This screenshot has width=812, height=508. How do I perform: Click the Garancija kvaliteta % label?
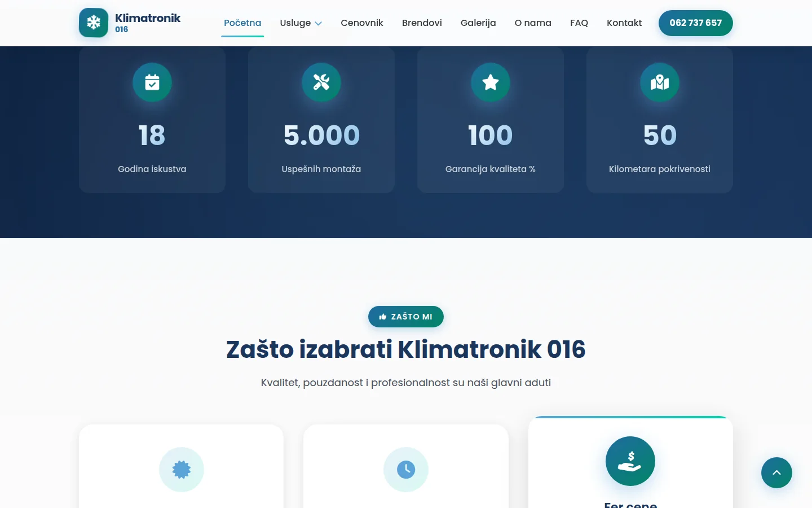(491, 169)
